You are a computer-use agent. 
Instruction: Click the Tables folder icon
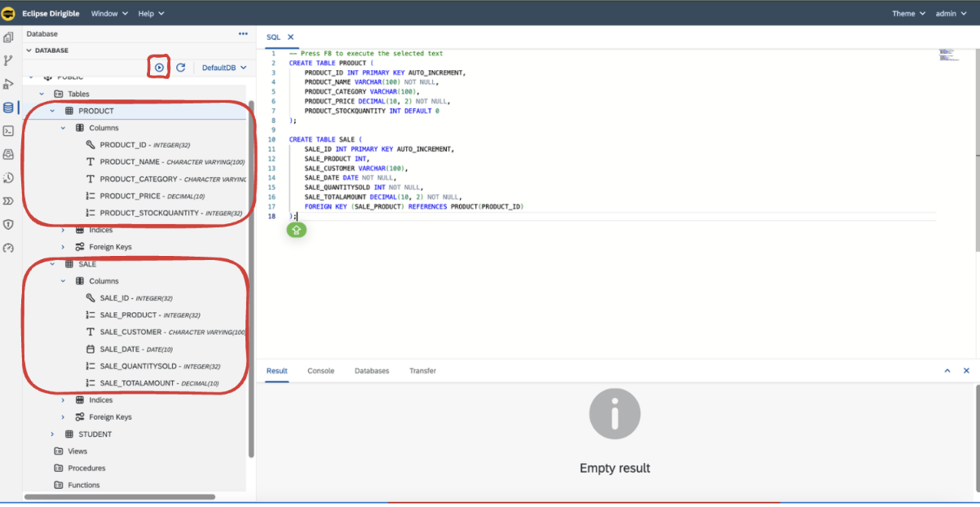click(x=59, y=94)
